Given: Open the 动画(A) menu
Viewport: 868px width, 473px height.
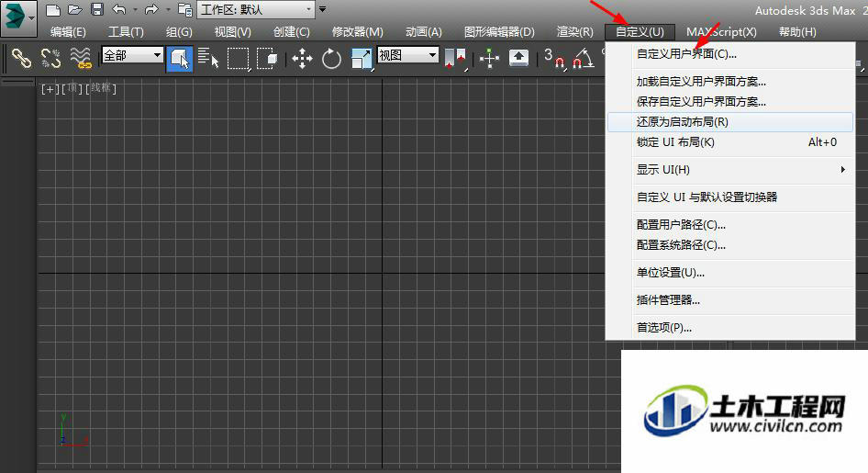Looking at the screenshot, I should 424,31.
